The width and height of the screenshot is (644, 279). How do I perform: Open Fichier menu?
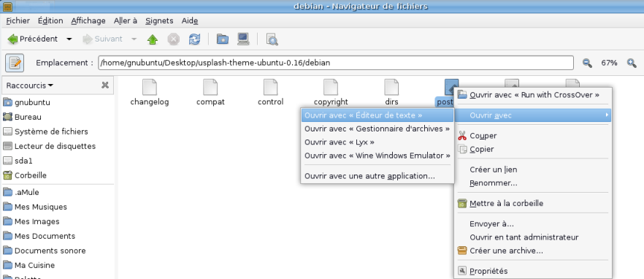click(18, 20)
